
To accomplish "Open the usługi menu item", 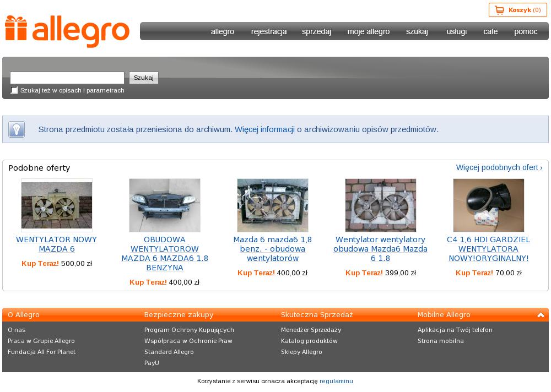I will (x=457, y=31).
